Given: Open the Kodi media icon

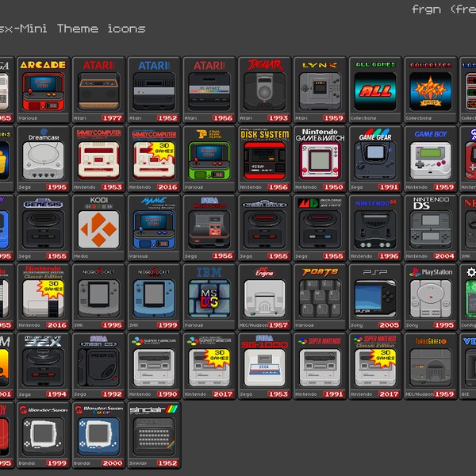Looking at the screenshot, I should 98,228.
